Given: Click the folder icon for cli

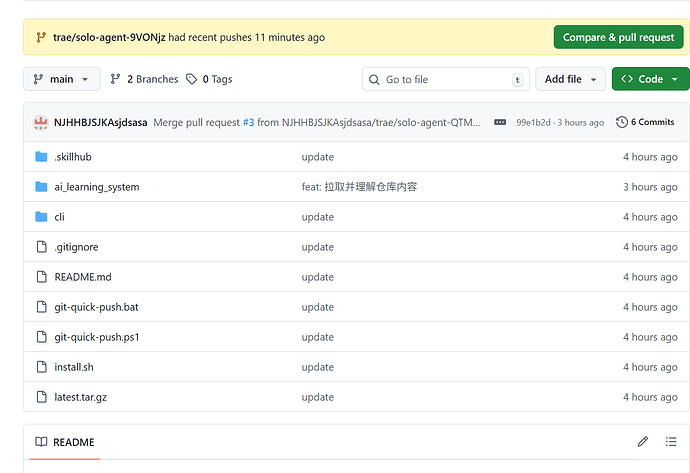Looking at the screenshot, I should [x=41, y=216].
